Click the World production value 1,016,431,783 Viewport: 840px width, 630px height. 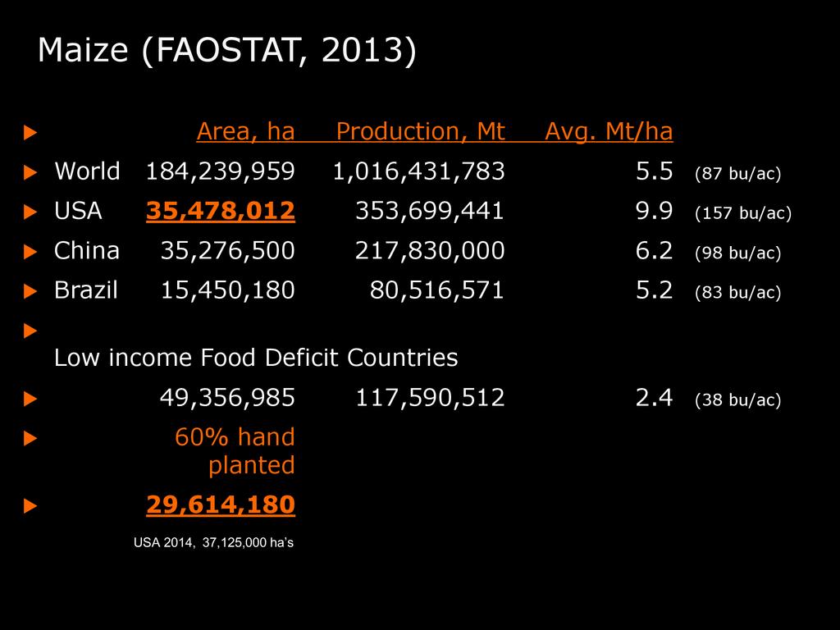pos(418,171)
